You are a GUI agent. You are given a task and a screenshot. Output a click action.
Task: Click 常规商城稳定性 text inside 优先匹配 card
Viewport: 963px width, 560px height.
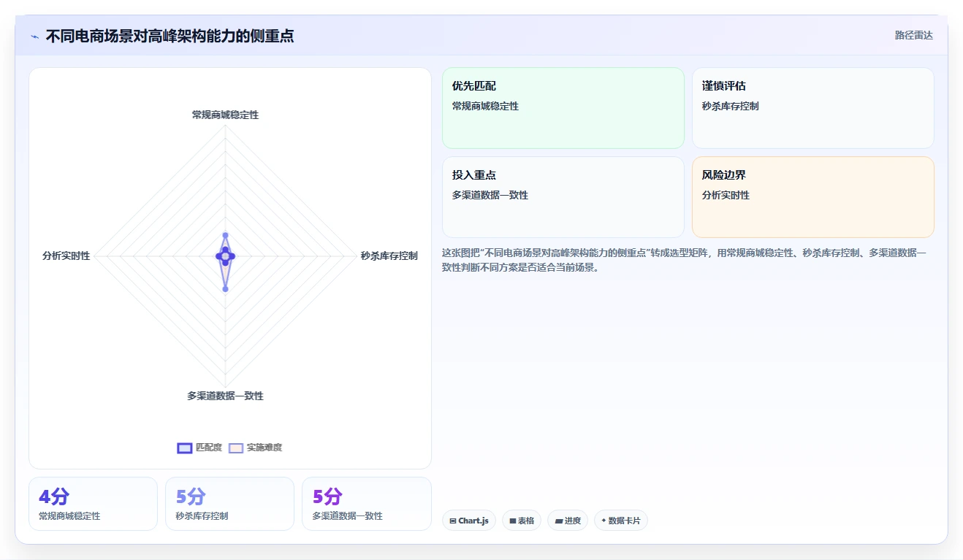tap(485, 106)
